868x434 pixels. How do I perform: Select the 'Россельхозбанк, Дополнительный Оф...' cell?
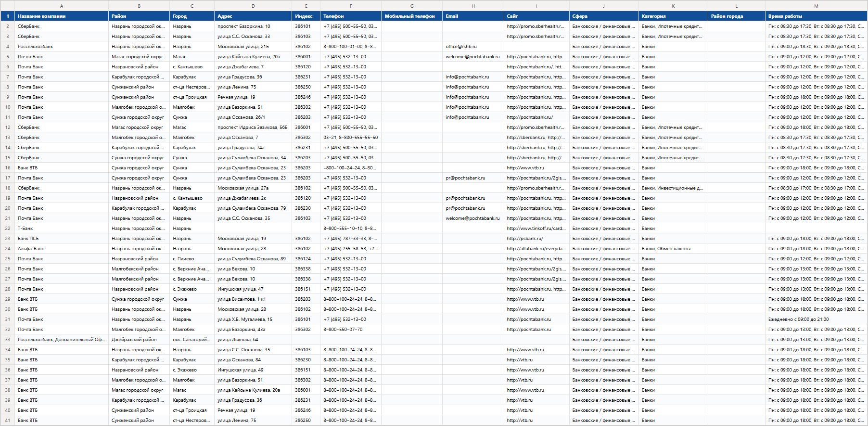coord(62,340)
